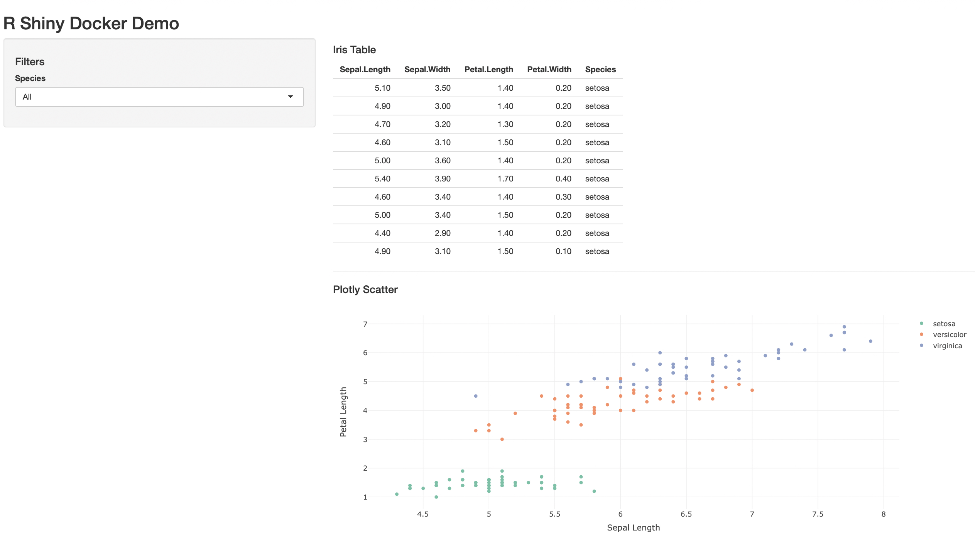Toggle virginica legend label
Screen dimensions: 980x556
click(x=947, y=346)
